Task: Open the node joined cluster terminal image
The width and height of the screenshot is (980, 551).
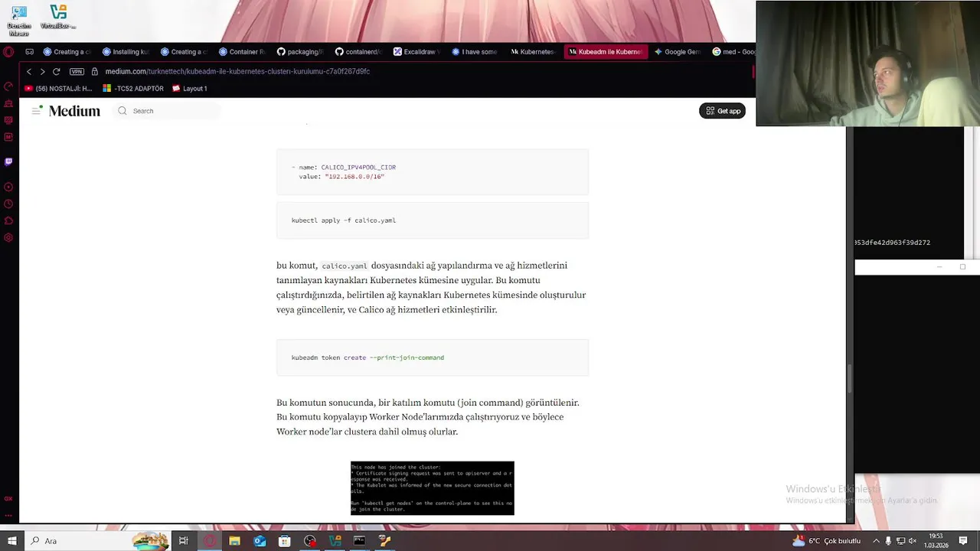Action: [433, 488]
